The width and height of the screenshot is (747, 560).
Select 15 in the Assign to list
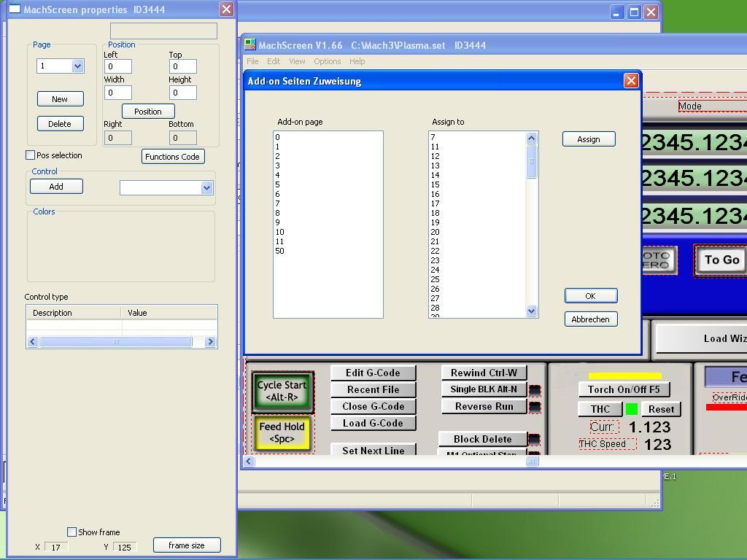477,184
